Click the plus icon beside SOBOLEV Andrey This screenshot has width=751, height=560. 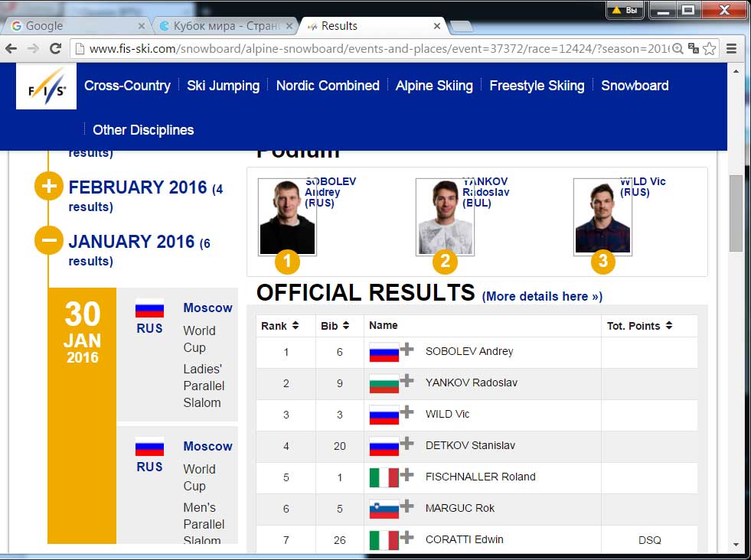click(407, 350)
